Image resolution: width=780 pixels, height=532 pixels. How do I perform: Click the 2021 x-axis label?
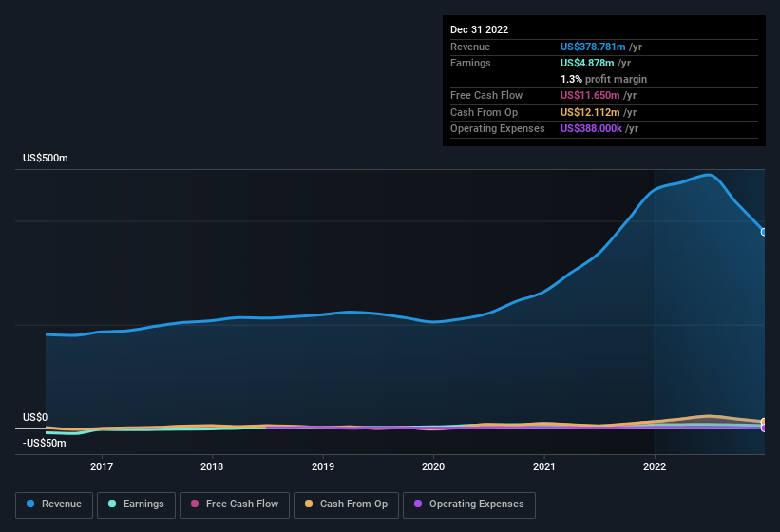pyautogui.click(x=544, y=466)
